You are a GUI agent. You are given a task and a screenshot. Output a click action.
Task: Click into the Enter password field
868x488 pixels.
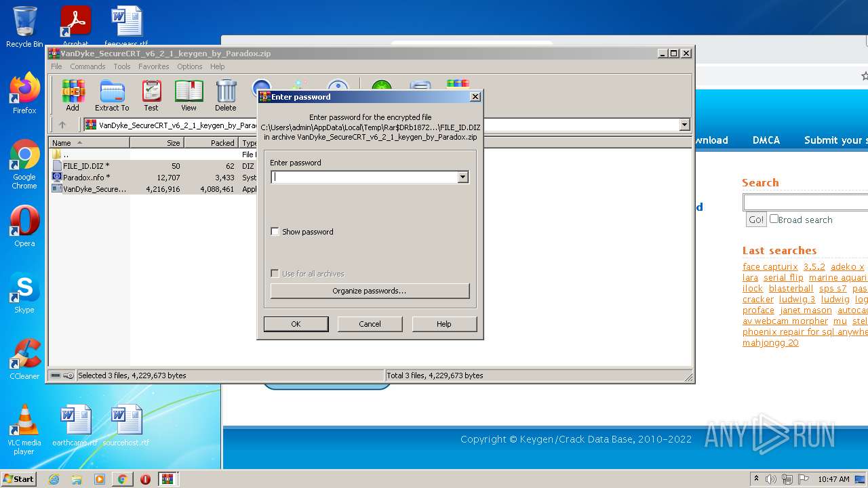pyautogui.click(x=364, y=177)
